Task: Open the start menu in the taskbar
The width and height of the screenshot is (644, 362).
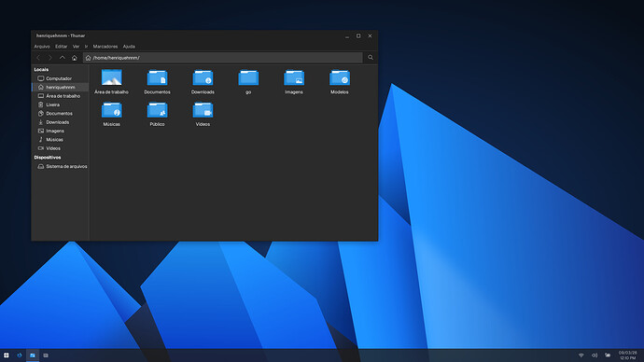Action: tap(7, 355)
